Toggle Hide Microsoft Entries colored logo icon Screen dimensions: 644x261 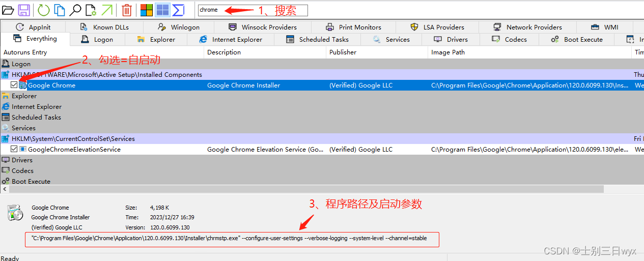[x=147, y=10]
